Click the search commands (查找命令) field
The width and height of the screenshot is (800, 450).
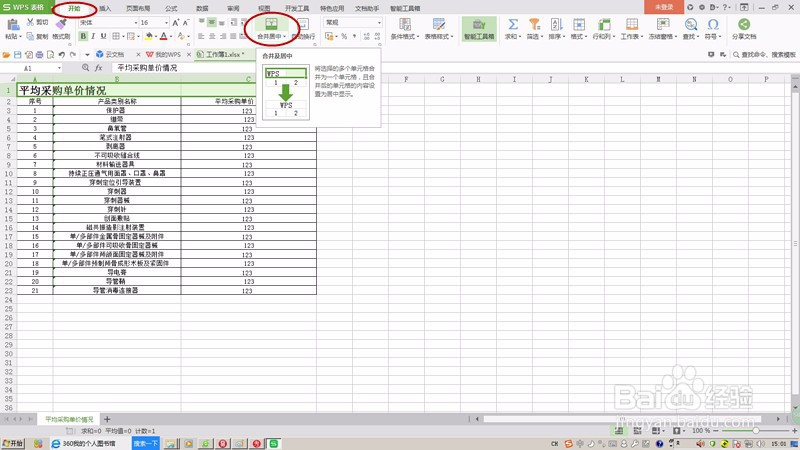764,55
